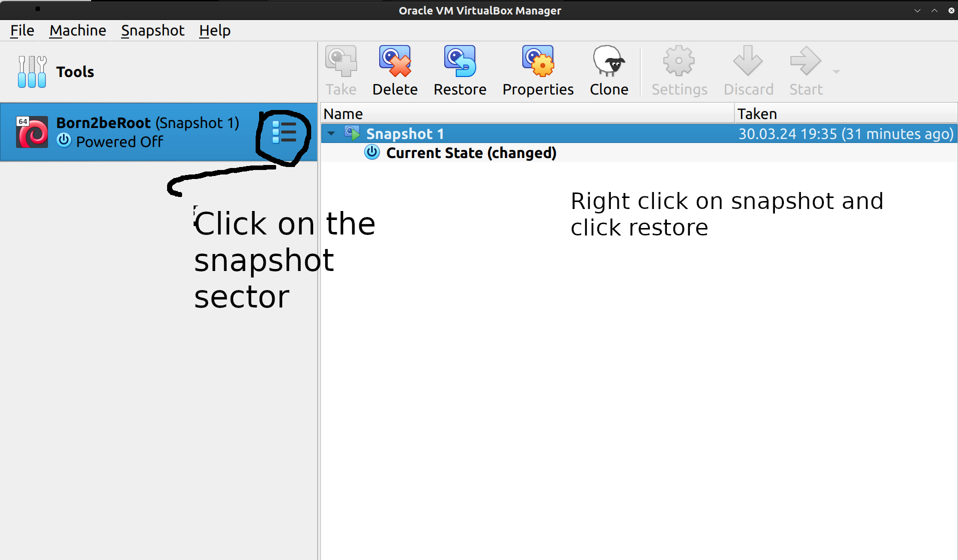
Task: Sort by the Name column header
Action: click(527, 113)
